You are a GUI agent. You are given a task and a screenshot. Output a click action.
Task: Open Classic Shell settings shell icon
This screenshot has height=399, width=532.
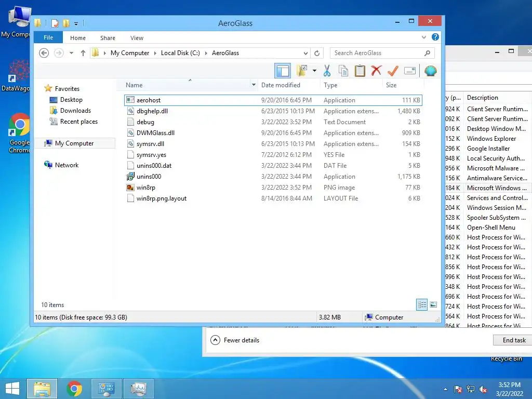(430, 71)
